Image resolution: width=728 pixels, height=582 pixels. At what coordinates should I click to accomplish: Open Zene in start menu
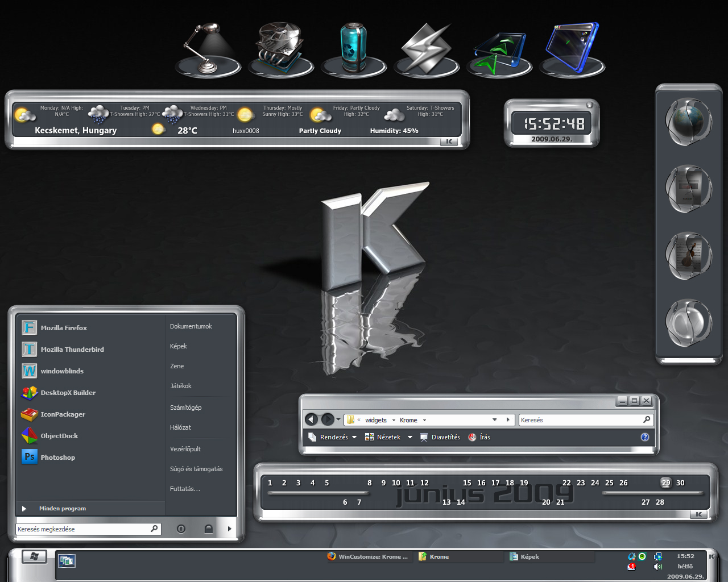(177, 366)
